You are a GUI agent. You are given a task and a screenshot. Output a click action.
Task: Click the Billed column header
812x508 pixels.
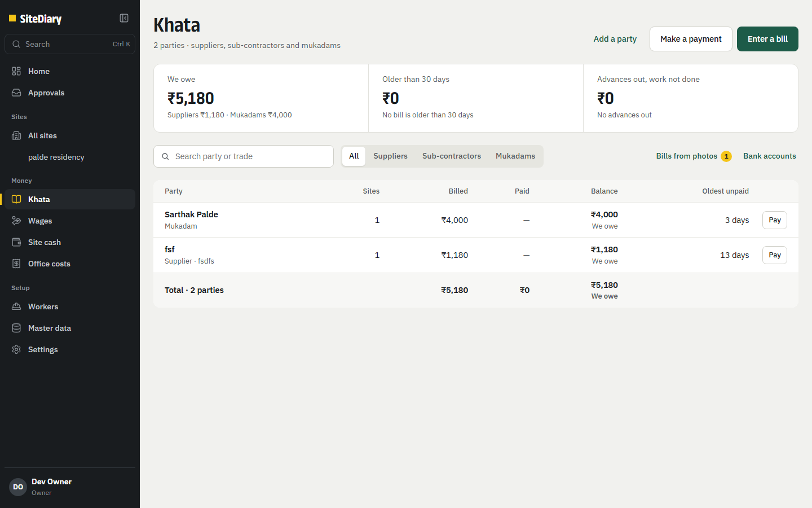tap(458, 191)
